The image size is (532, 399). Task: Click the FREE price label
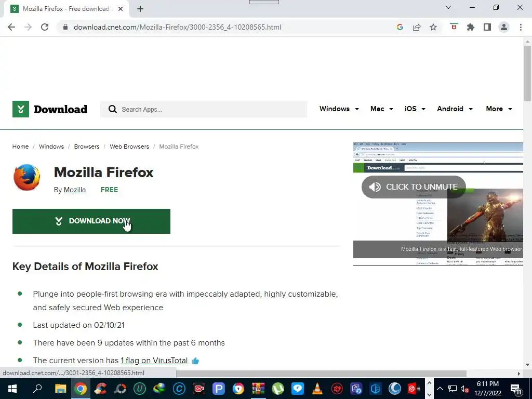coord(109,190)
